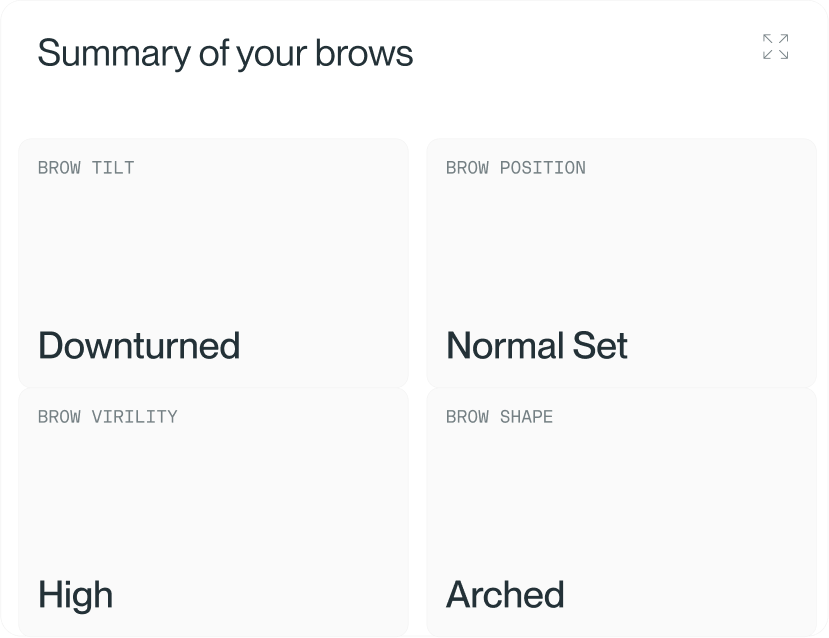829x638 pixels.
Task: Click the word "POSITION" in the card label
Action: click(x=542, y=168)
